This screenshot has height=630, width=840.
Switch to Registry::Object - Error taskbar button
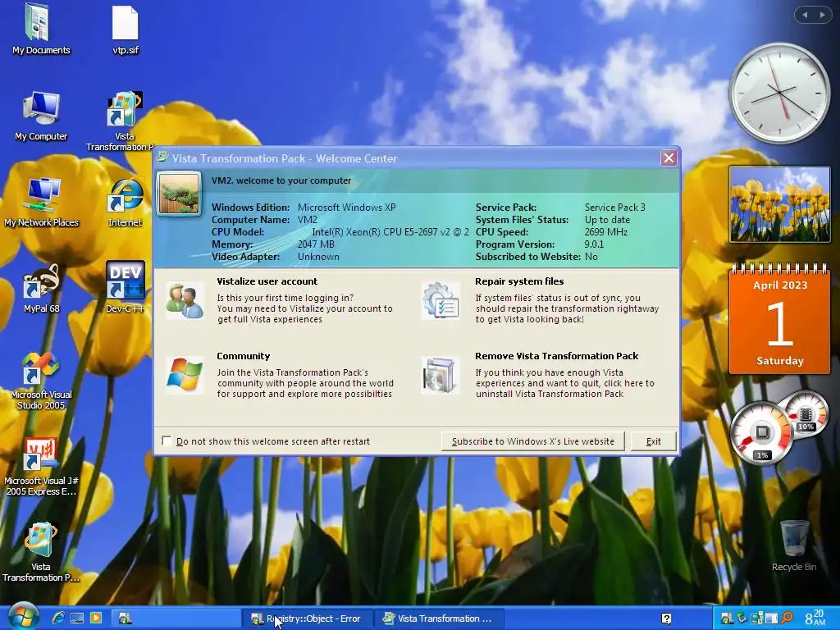point(306,619)
